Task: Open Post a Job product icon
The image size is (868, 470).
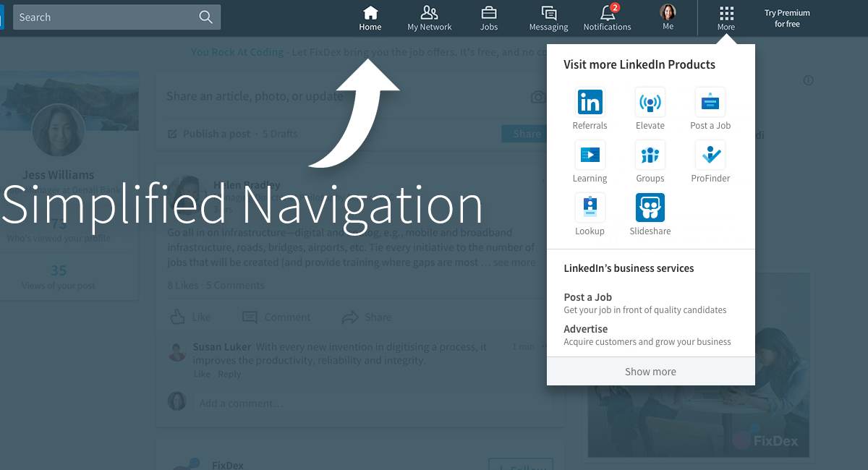Action: pyautogui.click(x=710, y=109)
